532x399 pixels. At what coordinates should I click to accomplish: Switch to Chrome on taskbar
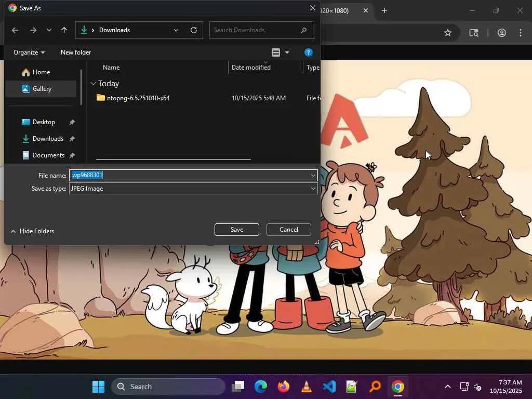click(397, 387)
